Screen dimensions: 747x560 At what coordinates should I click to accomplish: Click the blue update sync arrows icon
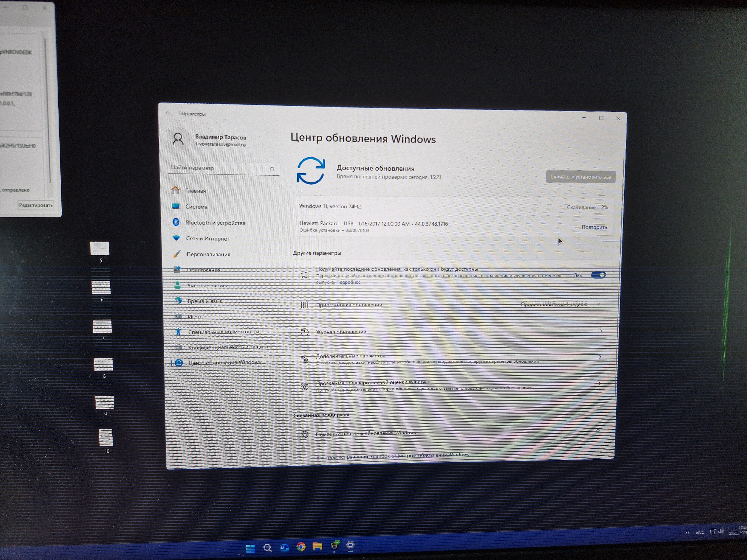(x=311, y=171)
